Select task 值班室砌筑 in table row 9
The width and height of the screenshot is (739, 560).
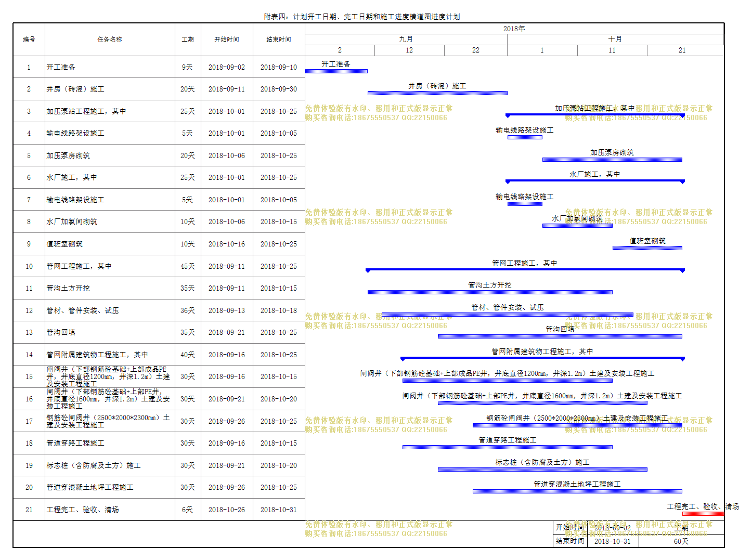click(x=64, y=244)
